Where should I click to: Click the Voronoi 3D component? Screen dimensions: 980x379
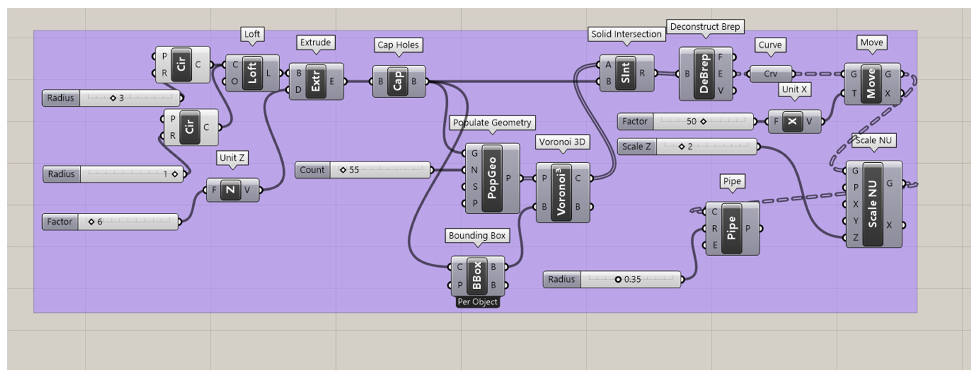(561, 192)
